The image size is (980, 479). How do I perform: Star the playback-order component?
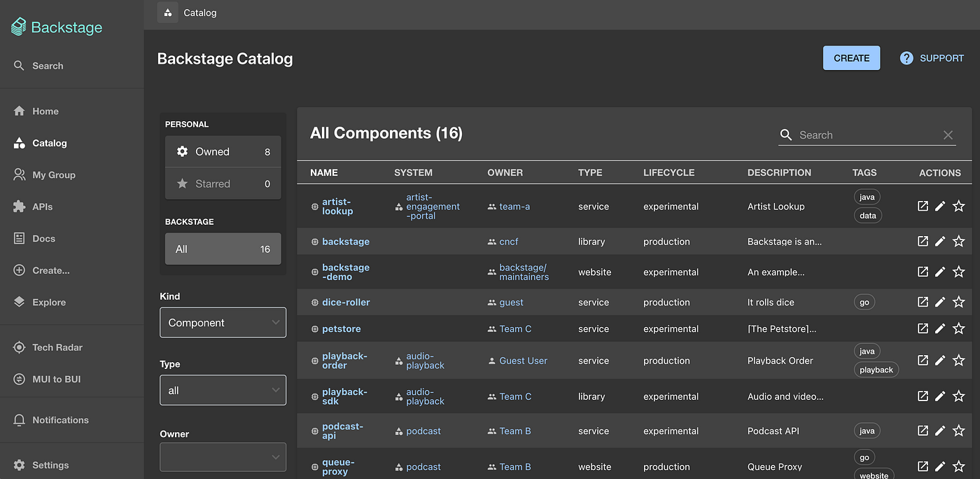tap(959, 360)
